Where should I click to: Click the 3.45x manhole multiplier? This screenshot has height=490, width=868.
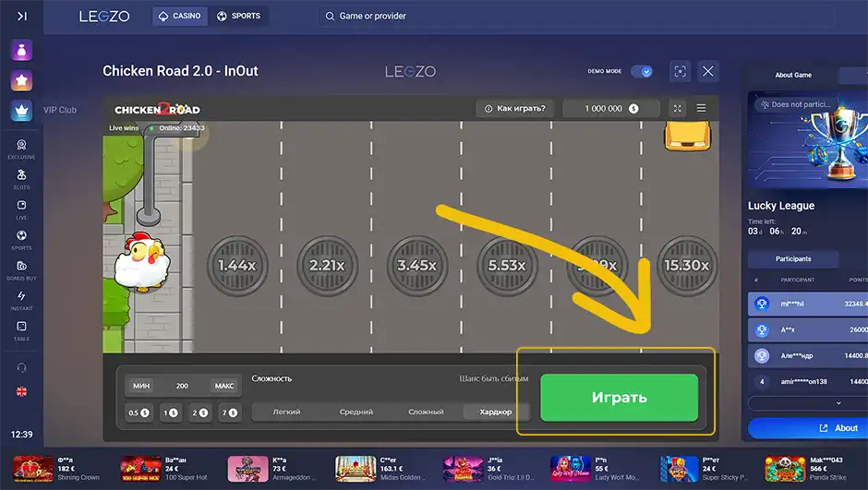416,266
